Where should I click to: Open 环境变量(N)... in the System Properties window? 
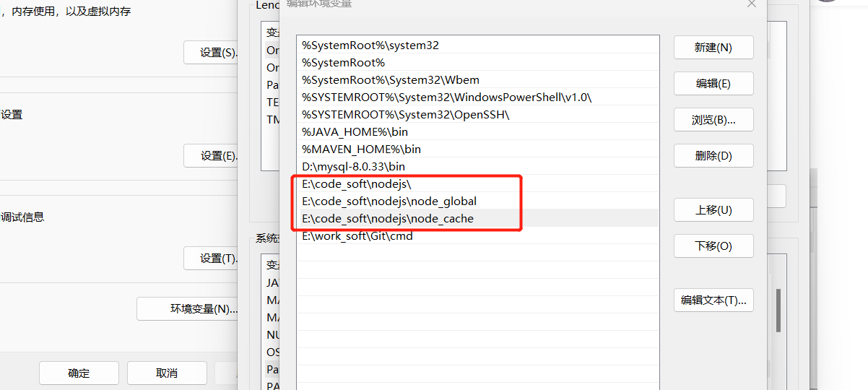188,309
